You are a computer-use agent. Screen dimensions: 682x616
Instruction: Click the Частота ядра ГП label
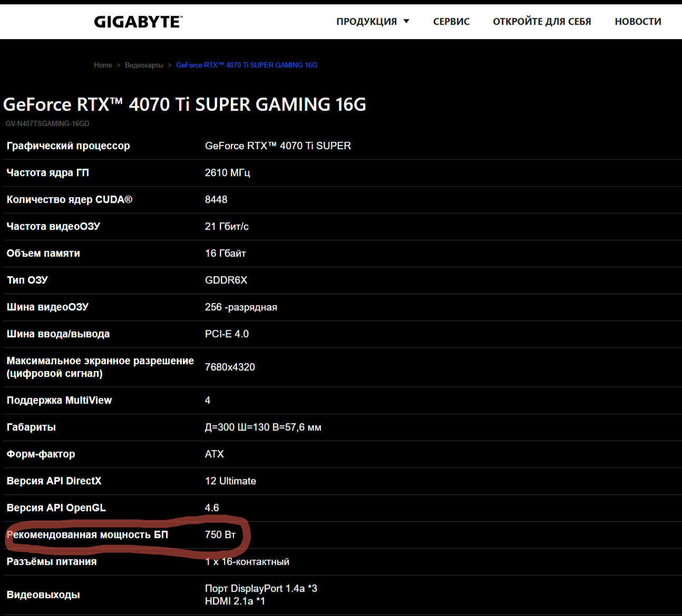[47, 173]
